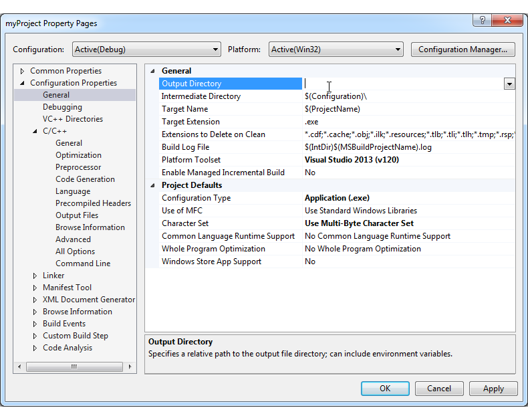Click the $(ProjectName) value

point(332,109)
